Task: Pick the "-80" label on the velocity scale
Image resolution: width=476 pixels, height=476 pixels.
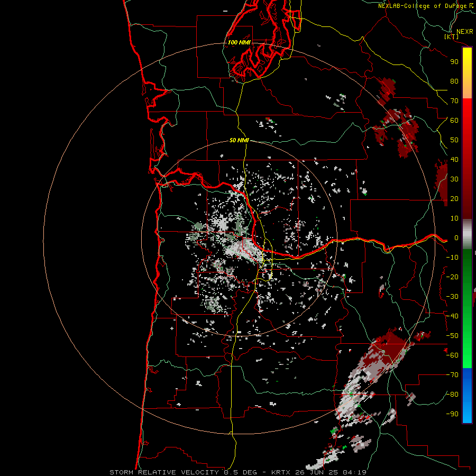Action: point(452,395)
